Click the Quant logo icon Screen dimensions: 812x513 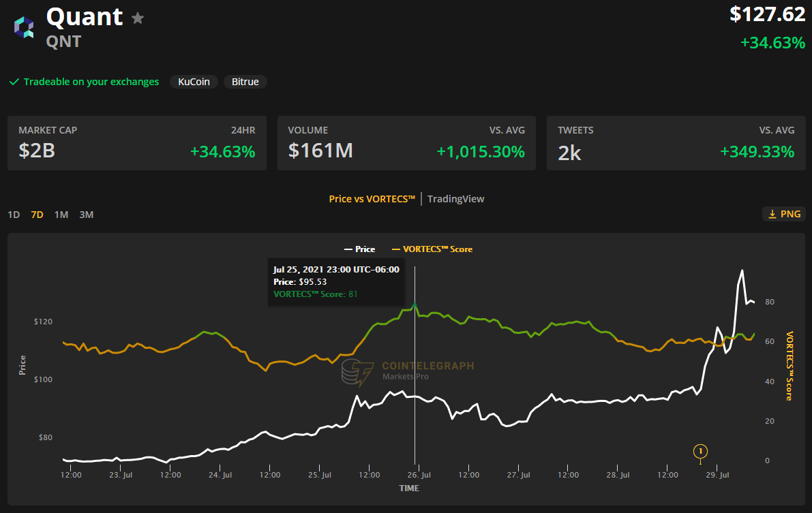pos(24,27)
